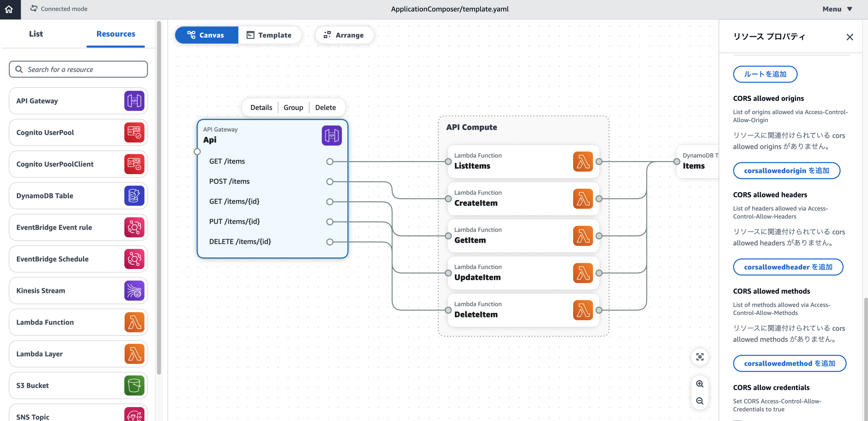Click the ListItems right output port

599,162
